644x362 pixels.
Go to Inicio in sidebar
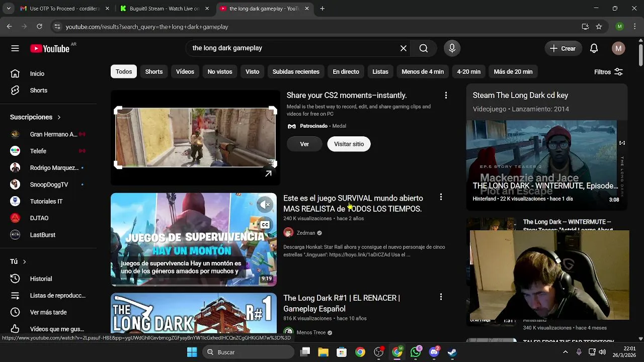tap(48, 73)
